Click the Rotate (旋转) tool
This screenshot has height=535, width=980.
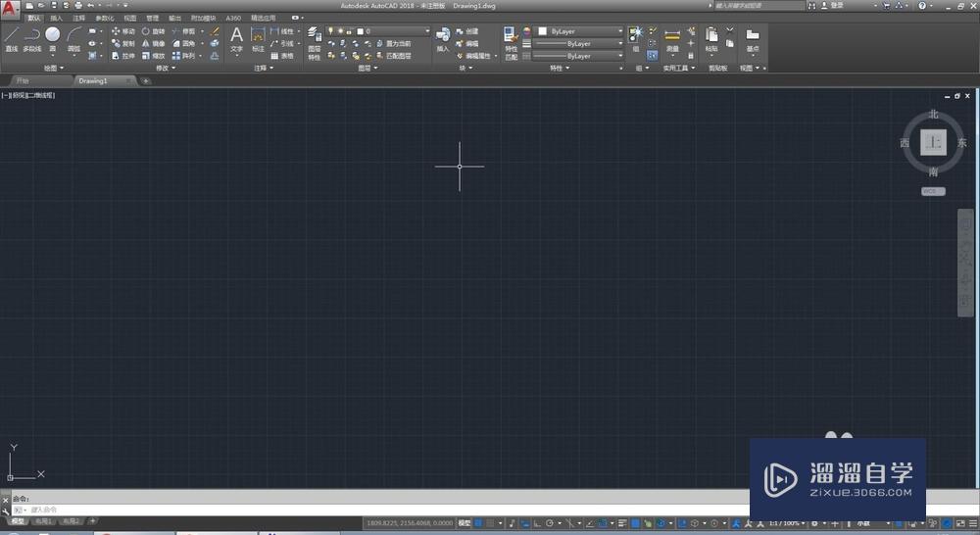153,31
